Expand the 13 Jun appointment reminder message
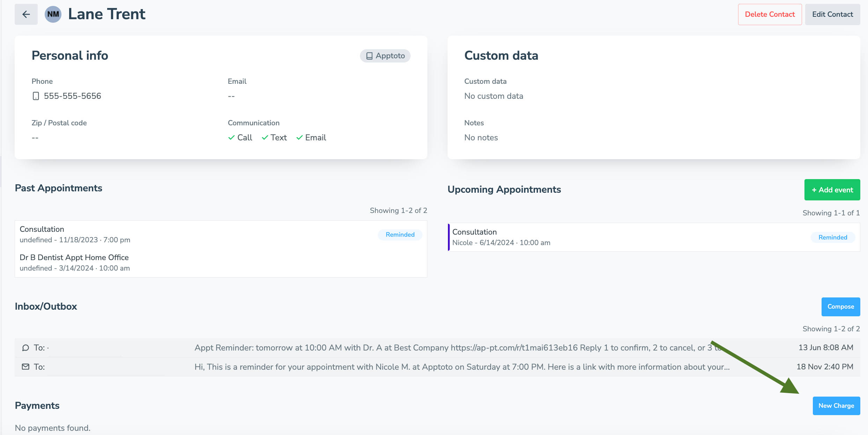This screenshot has width=868, height=435. [419, 348]
